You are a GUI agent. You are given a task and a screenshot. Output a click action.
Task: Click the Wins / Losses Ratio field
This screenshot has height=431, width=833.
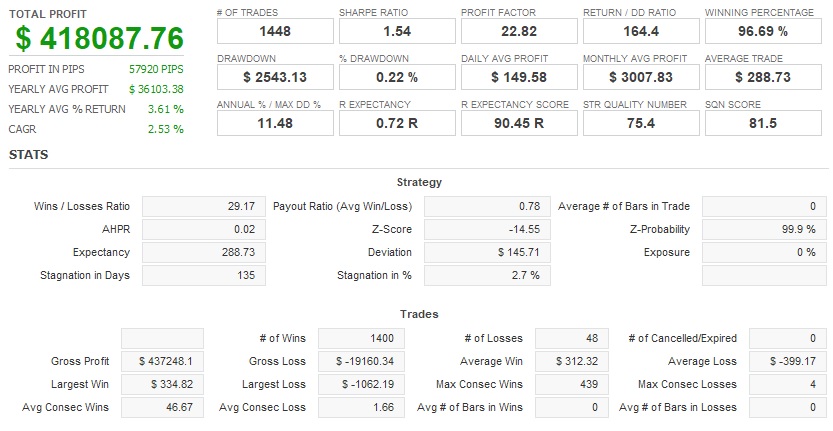click(202, 207)
